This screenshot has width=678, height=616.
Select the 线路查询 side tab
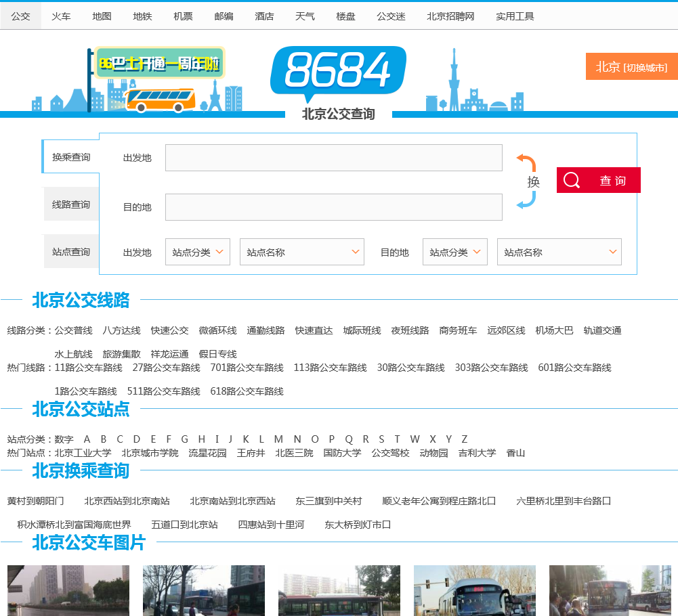pyautogui.click(x=71, y=204)
